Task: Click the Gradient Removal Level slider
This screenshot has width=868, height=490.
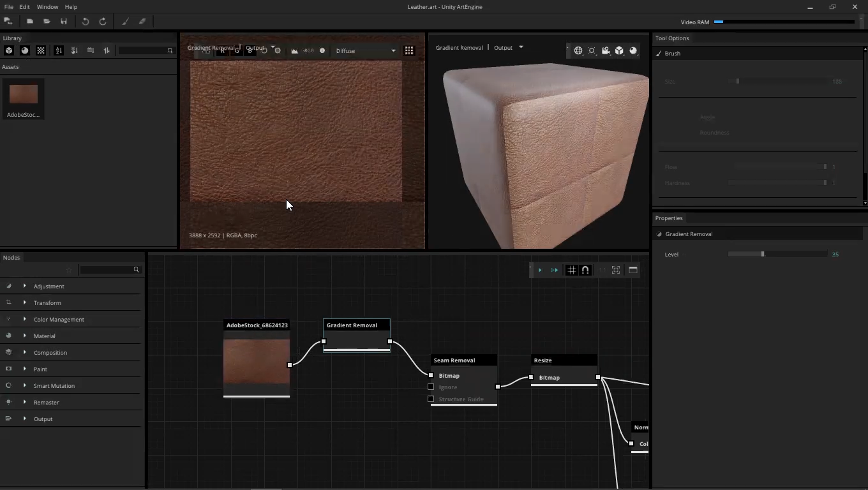Action: (x=777, y=254)
